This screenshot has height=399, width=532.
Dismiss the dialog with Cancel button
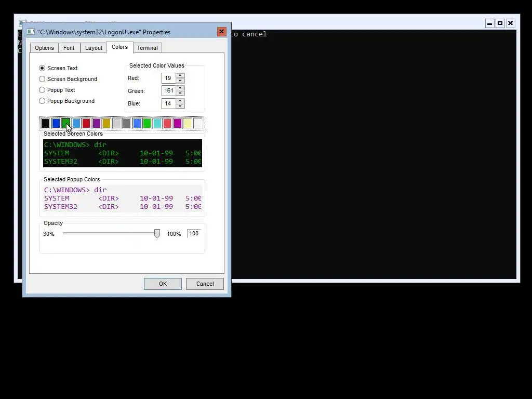tap(205, 284)
